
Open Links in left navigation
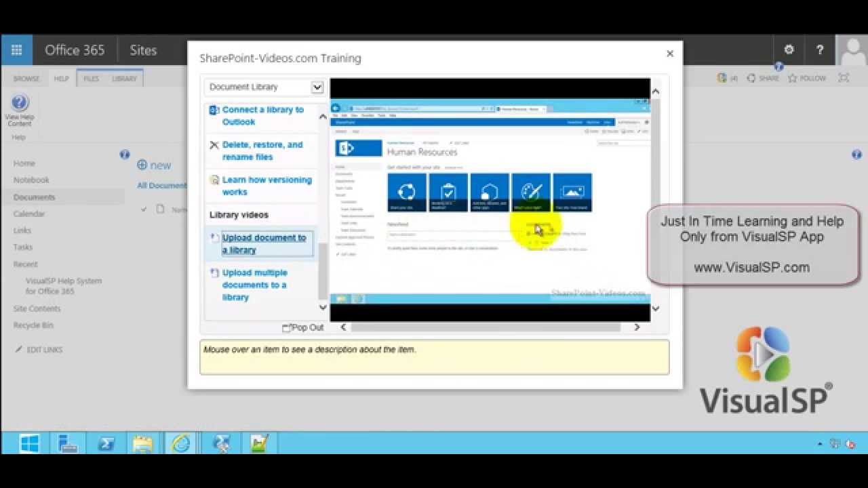[22, 230]
